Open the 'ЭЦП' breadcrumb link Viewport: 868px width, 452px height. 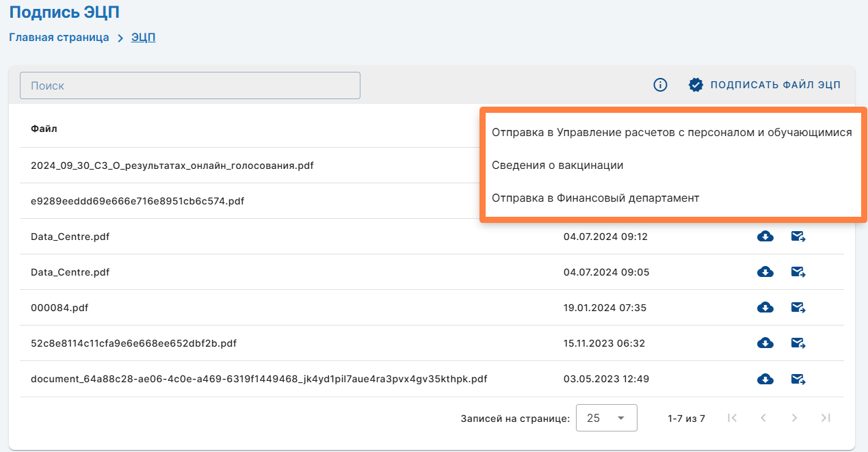point(143,38)
